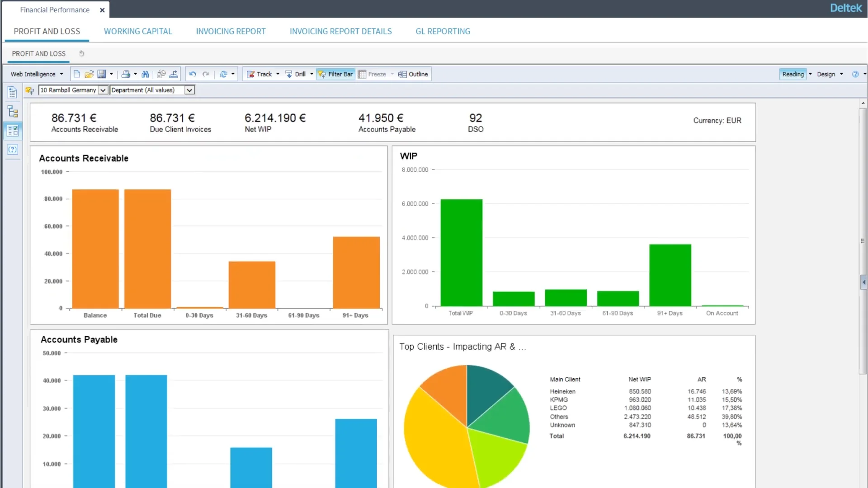Switch to the GL Reporting tab
The image size is (868, 488).
[442, 31]
